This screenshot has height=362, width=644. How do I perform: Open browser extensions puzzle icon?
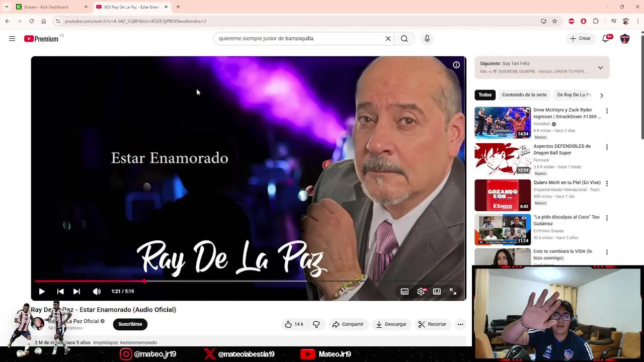tap(596, 21)
